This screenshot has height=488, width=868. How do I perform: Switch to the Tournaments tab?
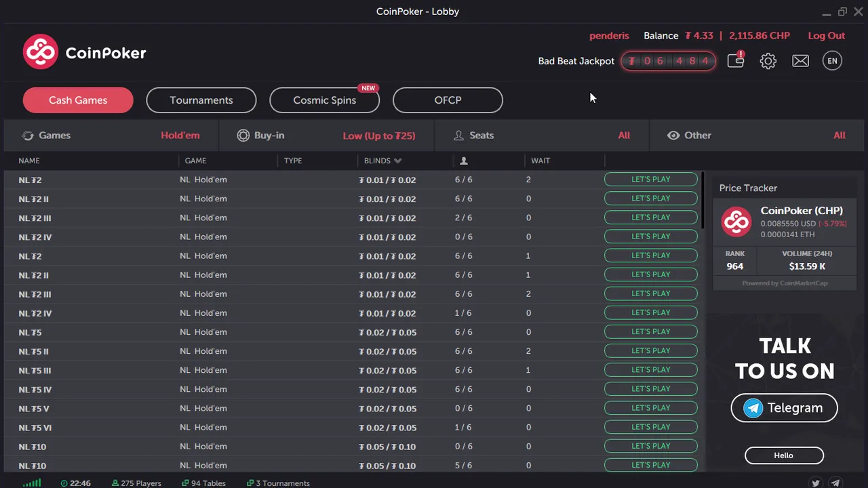(x=201, y=100)
